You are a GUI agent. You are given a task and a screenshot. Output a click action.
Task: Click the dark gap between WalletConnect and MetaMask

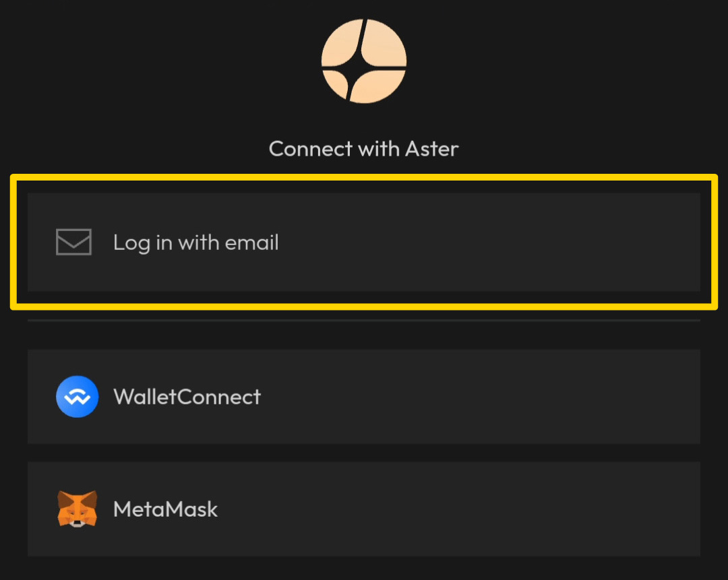[364, 453]
